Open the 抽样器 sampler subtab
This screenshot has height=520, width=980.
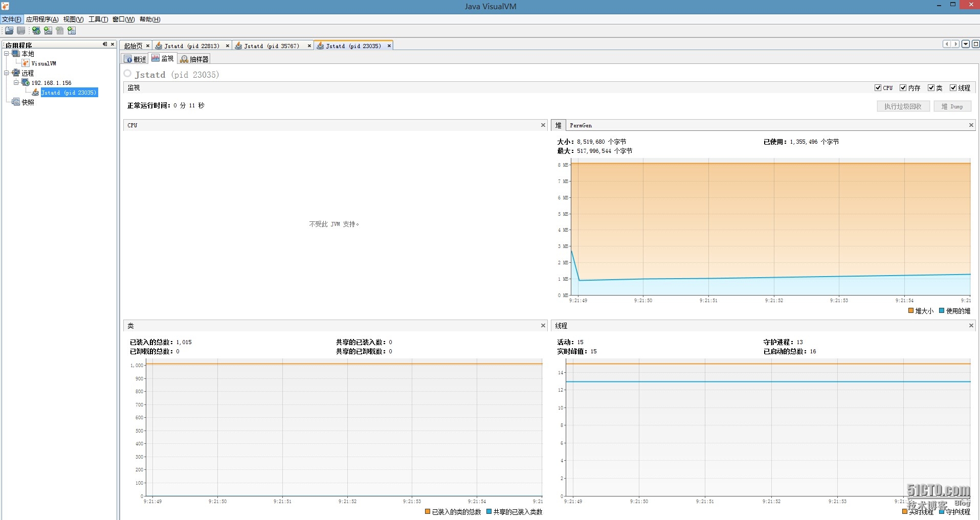pyautogui.click(x=194, y=59)
